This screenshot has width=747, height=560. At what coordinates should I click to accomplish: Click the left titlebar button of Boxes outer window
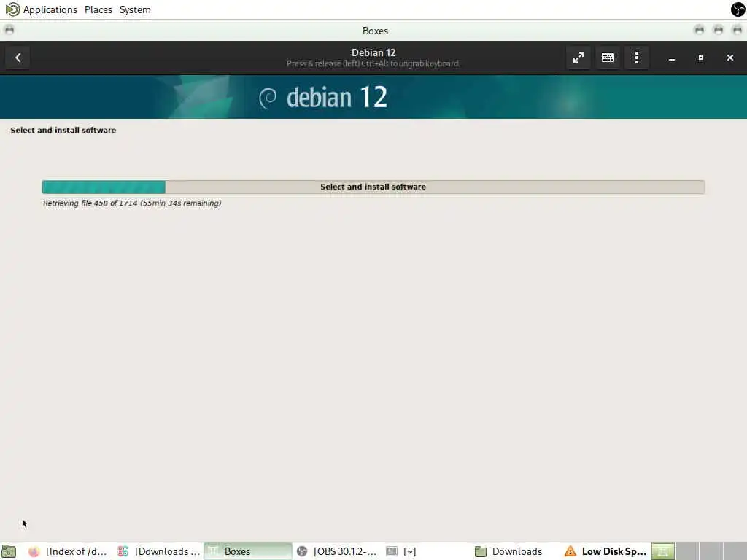point(9,30)
